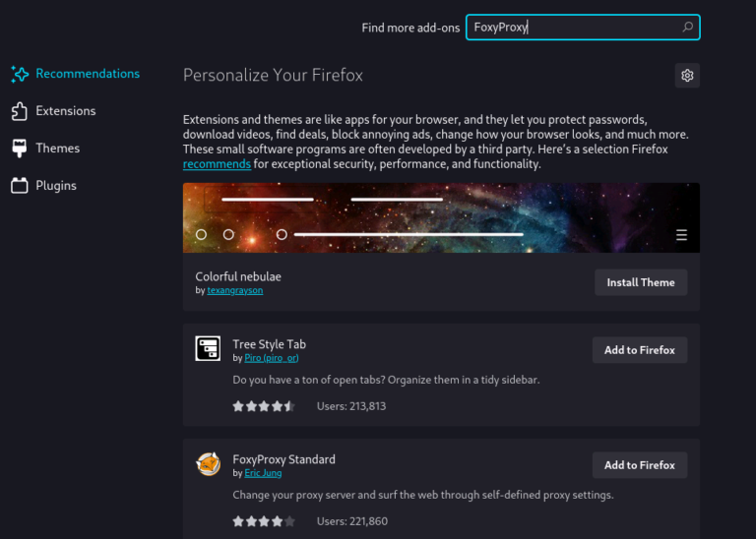The height and width of the screenshot is (539, 756).
Task: Click the Recommendations sparkle icon
Action: pyautogui.click(x=20, y=74)
